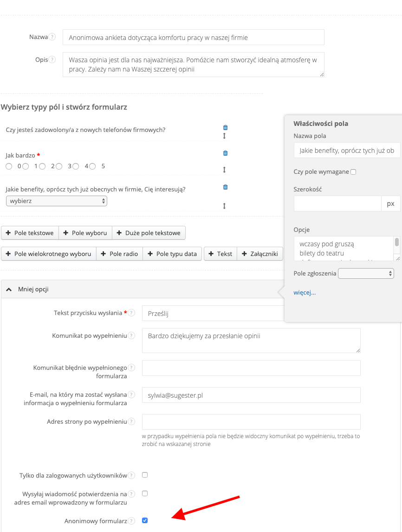Help icon for "Komunikat po wypełnieniu"

(x=132, y=335)
